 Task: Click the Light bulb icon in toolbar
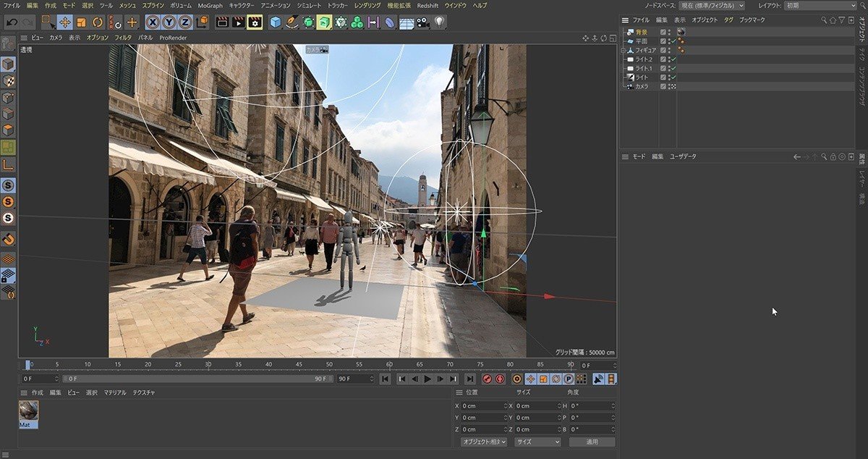coord(439,22)
